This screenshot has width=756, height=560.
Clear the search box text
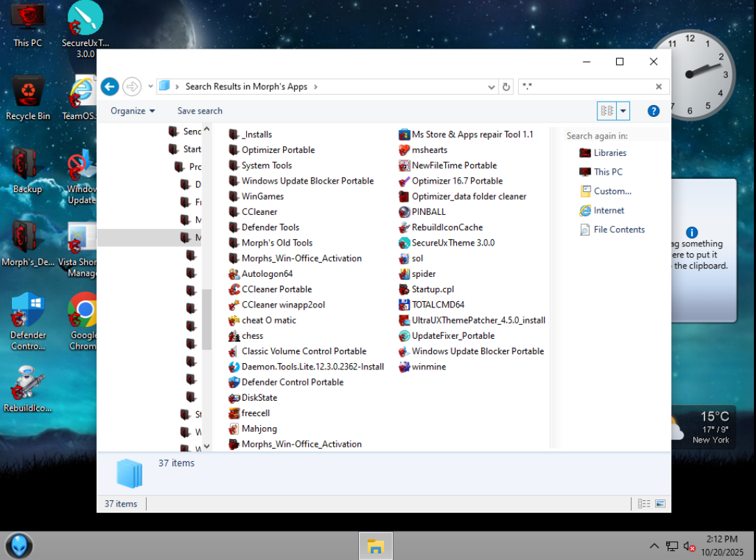659,87
